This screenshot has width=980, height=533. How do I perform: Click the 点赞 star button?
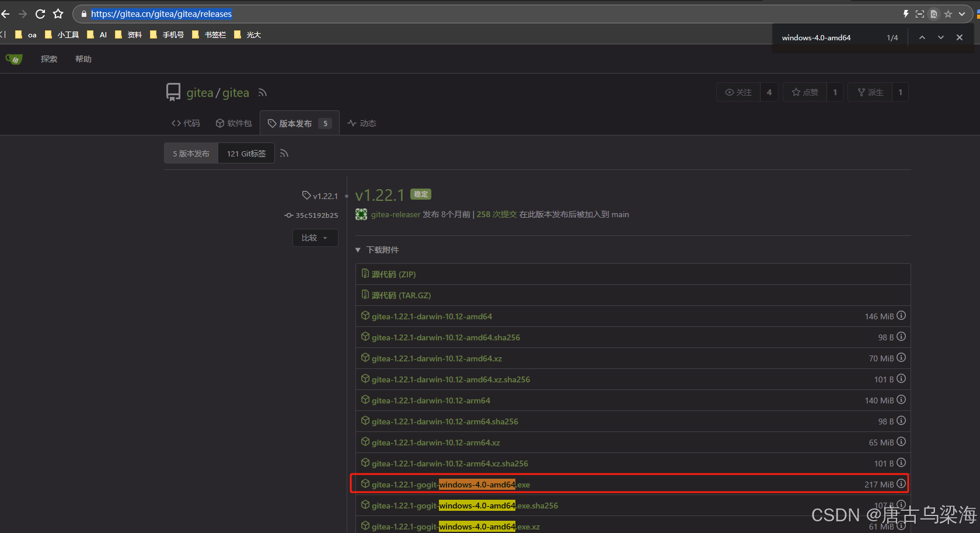tap(805, 92)
